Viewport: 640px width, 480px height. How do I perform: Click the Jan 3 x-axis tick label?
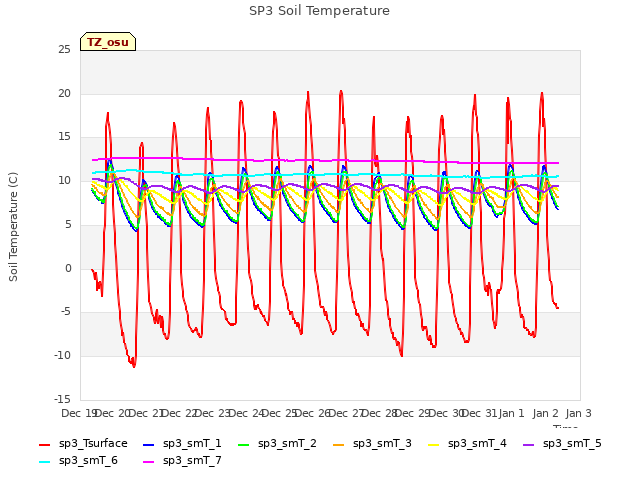tap(578, 413)
